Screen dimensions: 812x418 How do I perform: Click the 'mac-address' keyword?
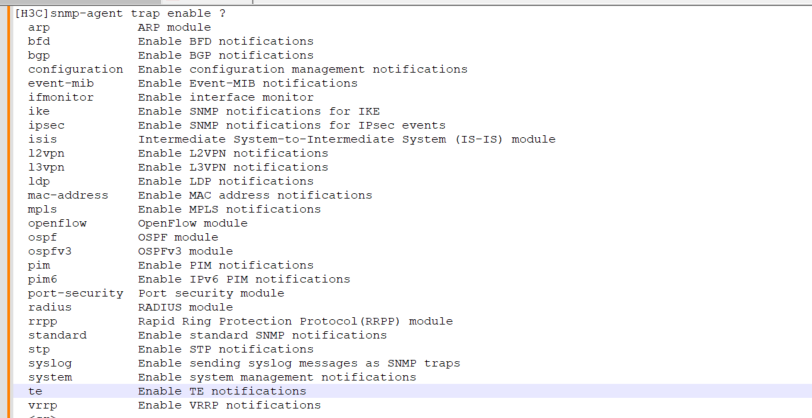click(x=68, y=195)
